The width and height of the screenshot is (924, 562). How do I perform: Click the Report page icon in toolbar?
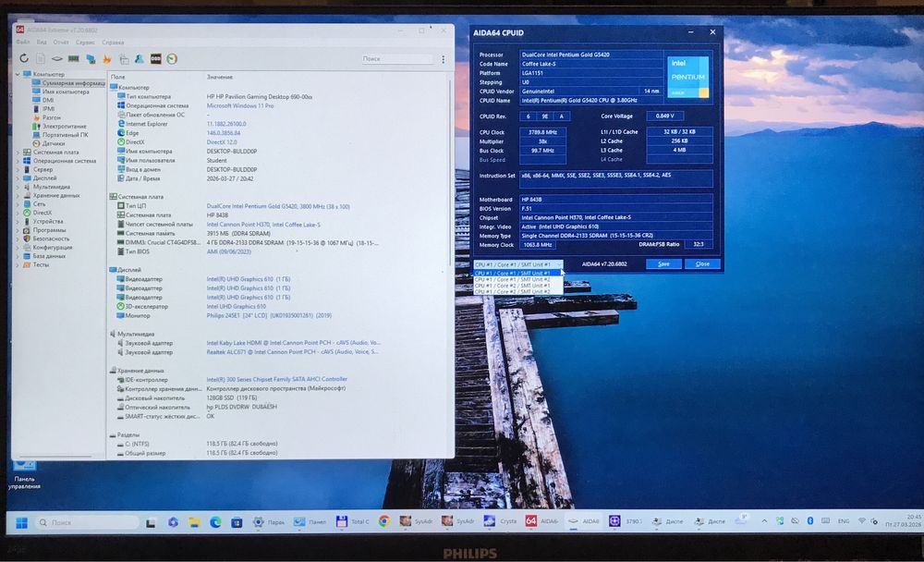click(40, 58)
